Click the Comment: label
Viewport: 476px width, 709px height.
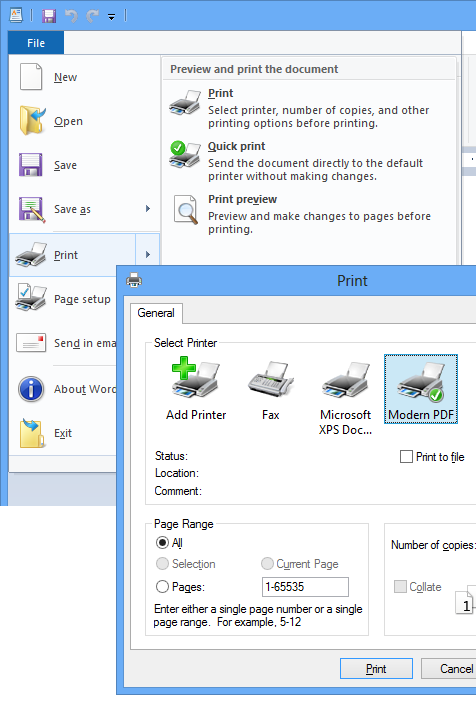(178, 491)
